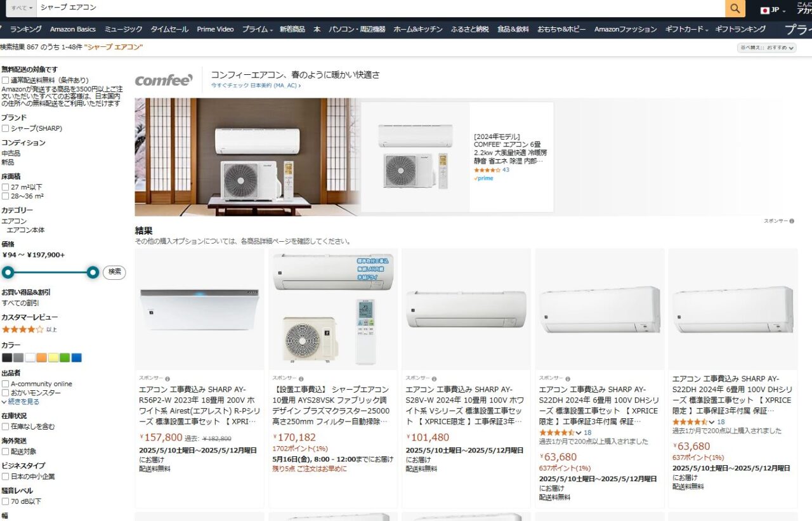
Task: Click the Japan flag language icon
Action: (x=765, y=10)
